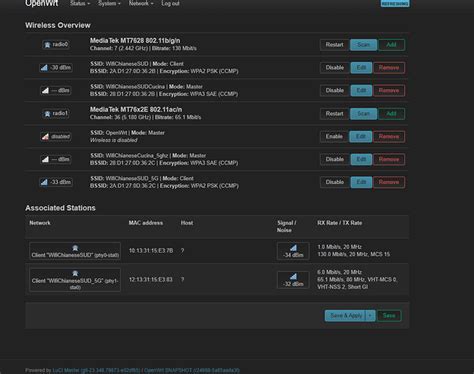The width and height of the screenshot is (474, 374).
Task: Remove the WillChianeseSUDCucina master network
Action: coord(389,90)
